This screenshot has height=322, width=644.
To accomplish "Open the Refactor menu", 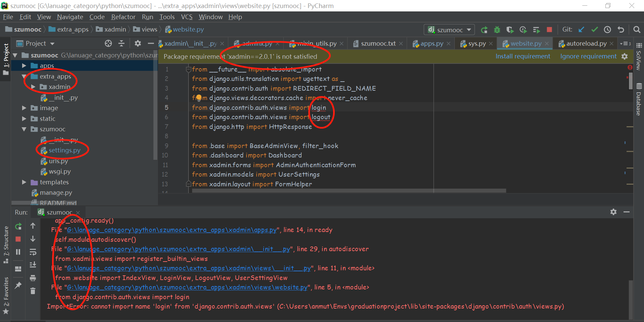I will point(123,17).
